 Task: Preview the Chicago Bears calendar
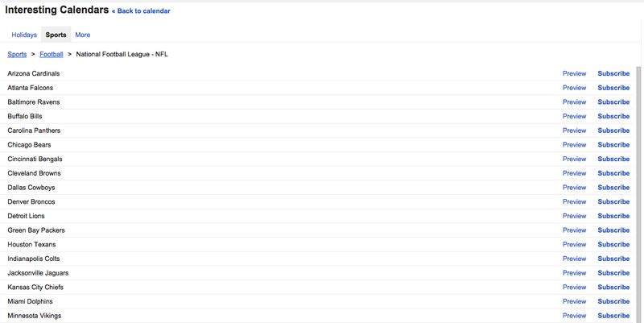(x=574, y=145)
